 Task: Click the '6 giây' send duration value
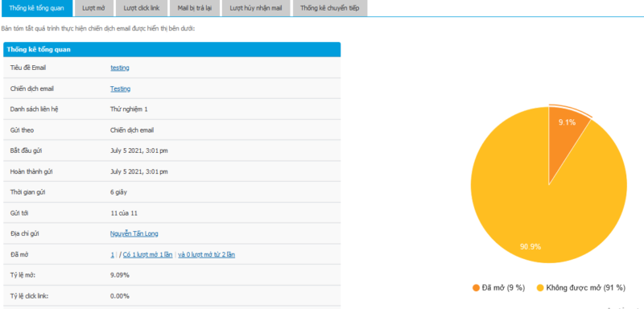coord(118,192)
